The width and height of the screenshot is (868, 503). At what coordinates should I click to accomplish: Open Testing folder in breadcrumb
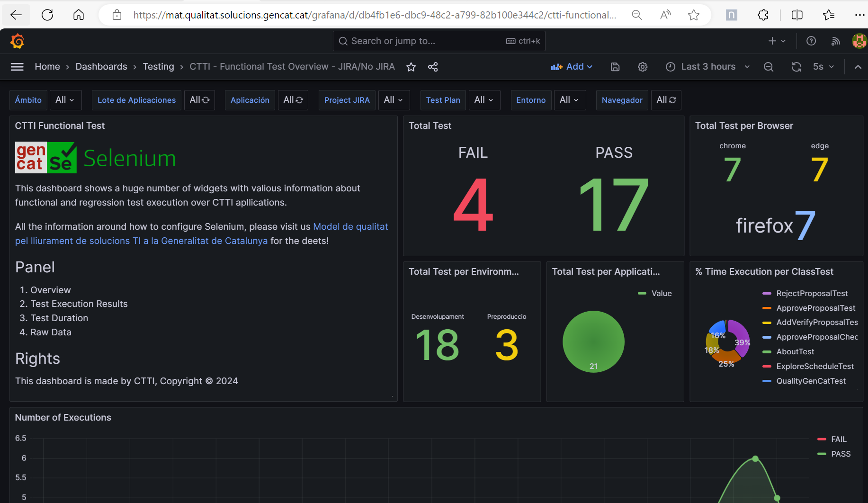coord(158,67)
